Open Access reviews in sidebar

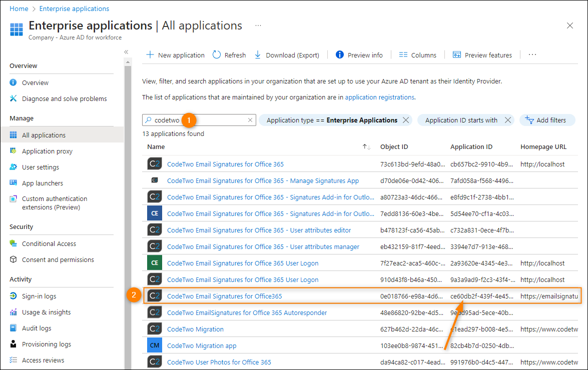tap(43, 360)
